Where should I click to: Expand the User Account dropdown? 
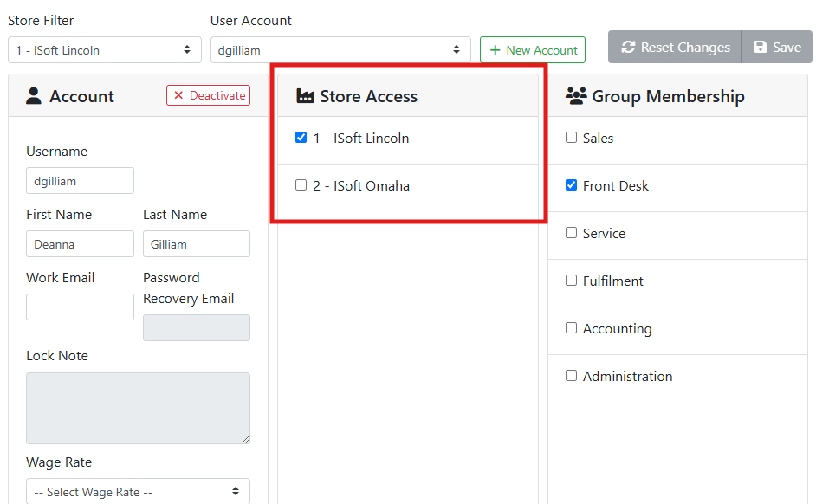coord(340,50)
